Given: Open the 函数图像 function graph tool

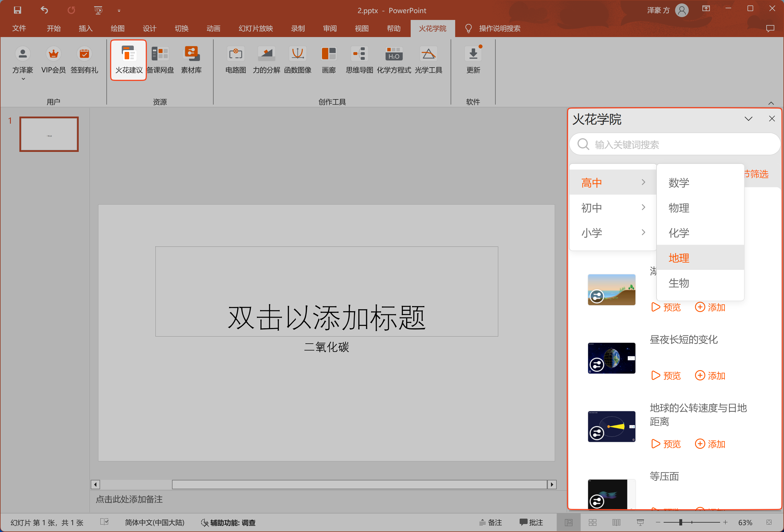Looking at the screenshot, I should 297,60.
